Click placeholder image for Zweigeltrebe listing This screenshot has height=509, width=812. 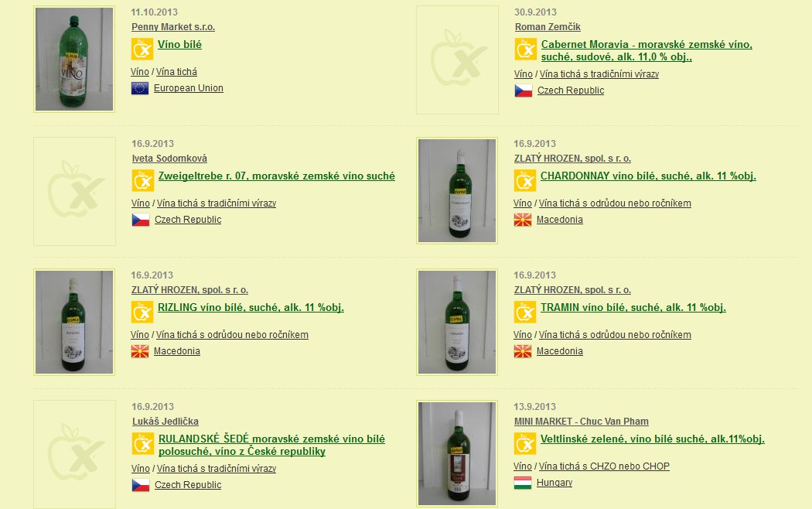(74, 191)
